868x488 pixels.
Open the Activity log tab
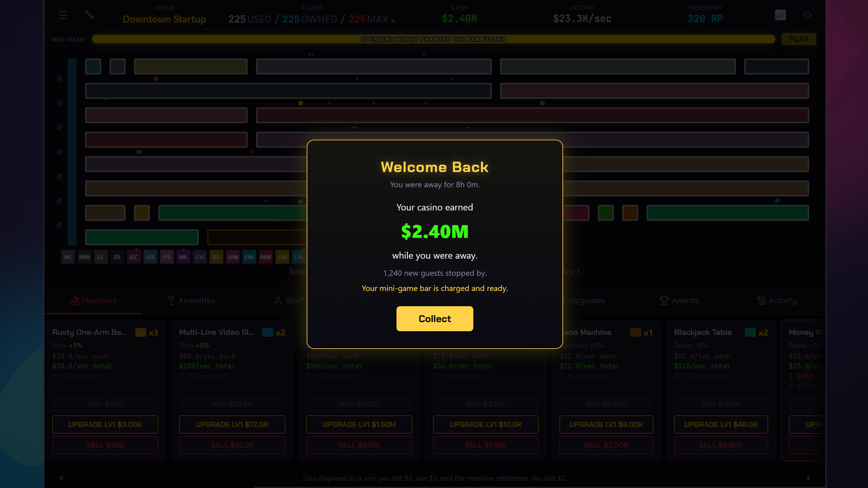click(777, 300)
